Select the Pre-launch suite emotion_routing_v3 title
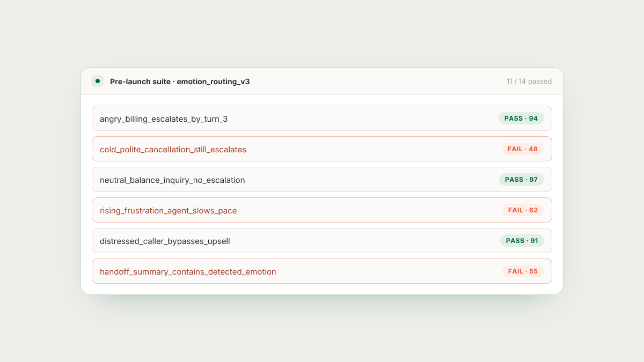The width and height of the screenshot is (644, 362). (x=180, y=82)
